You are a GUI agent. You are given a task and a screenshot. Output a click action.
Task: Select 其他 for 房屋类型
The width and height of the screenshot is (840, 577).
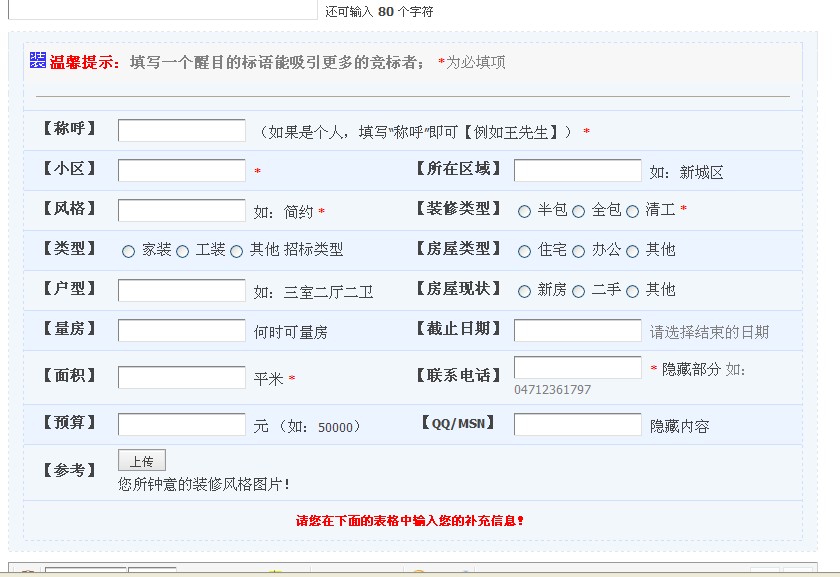tap(632, 251)
